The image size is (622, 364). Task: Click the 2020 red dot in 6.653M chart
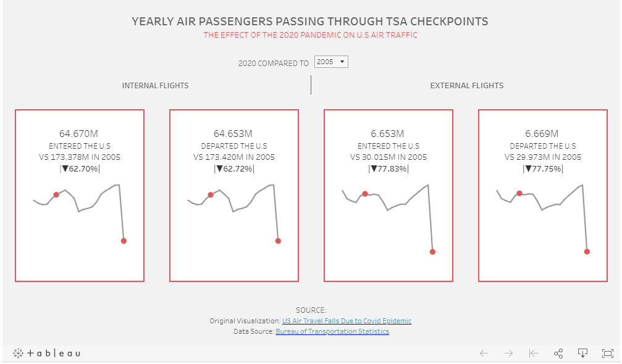[x=432, y=252]
